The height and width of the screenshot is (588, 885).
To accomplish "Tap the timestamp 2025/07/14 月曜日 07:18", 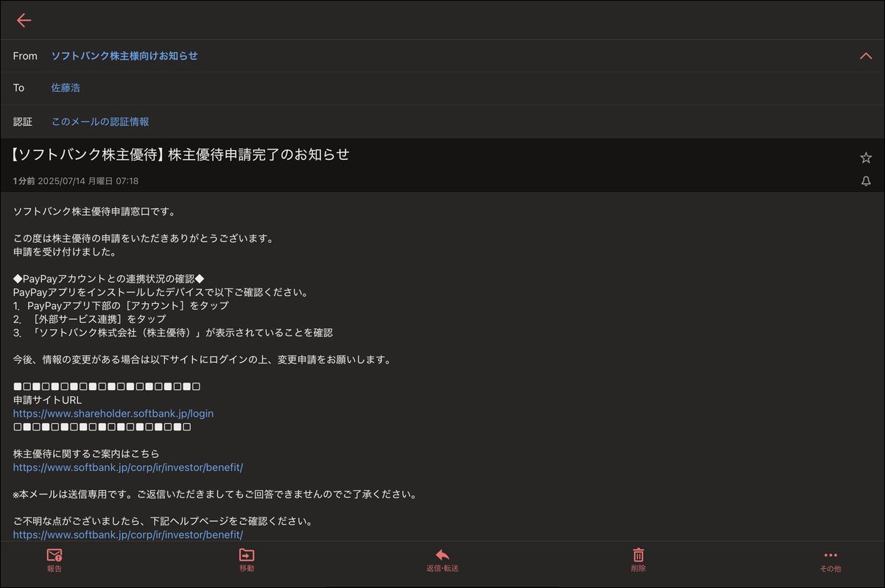I will [x=88, y=181].
